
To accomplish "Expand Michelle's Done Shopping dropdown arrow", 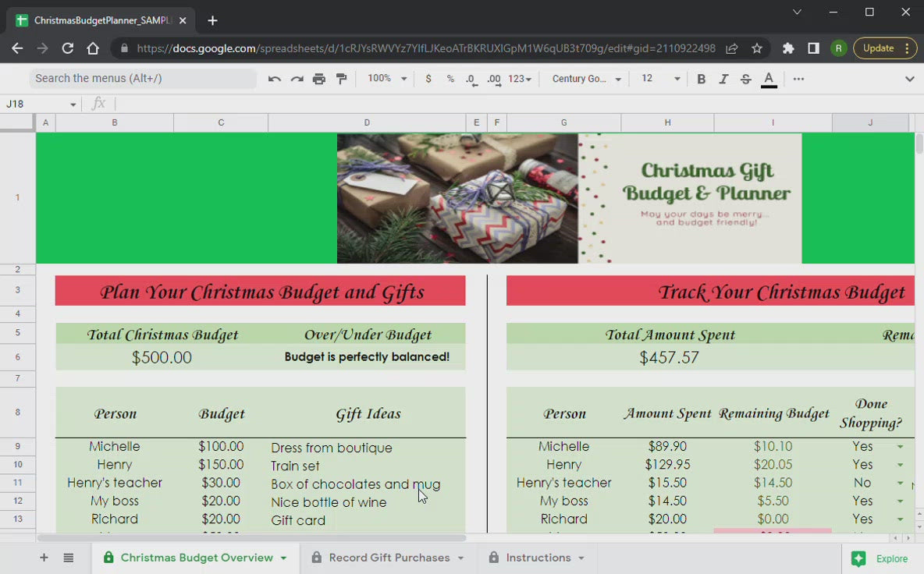I will tap(900, 447).
